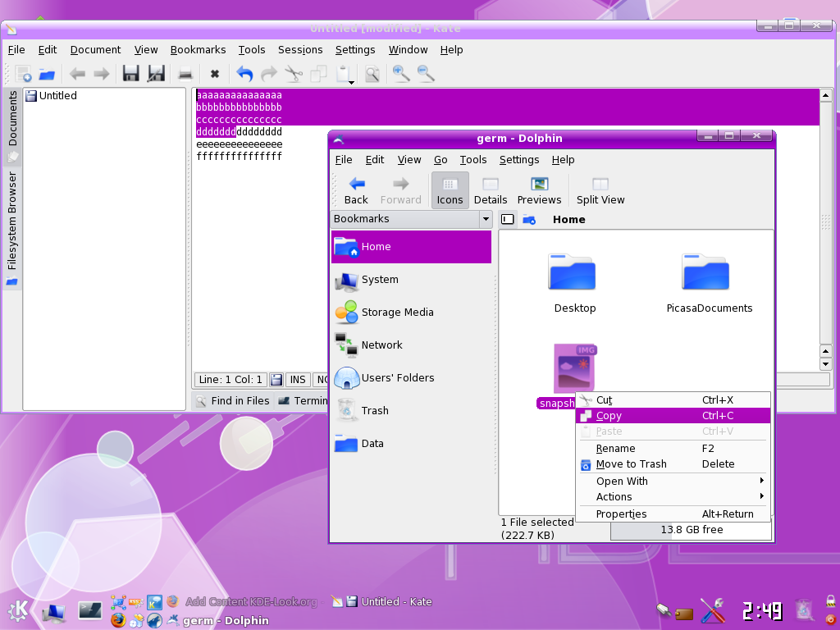Toggle Previews in Dolphin toolbar
The image size is (840, 630).
(x=539, y=190)
